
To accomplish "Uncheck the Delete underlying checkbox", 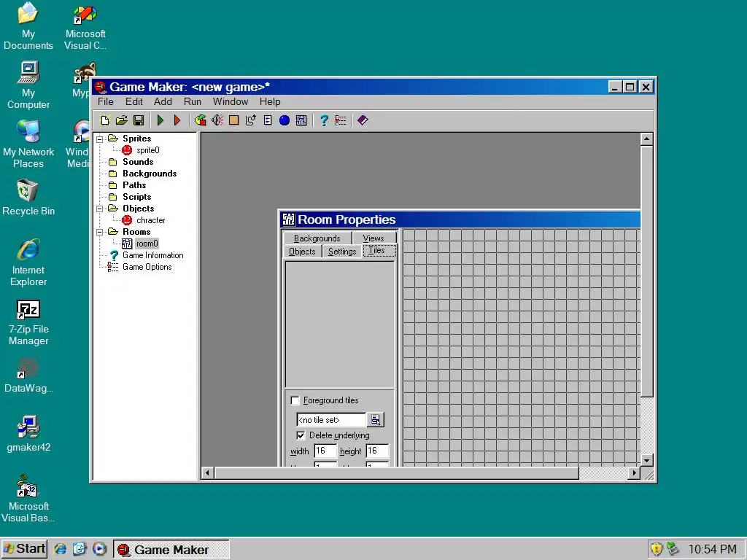I will [301, 435].
